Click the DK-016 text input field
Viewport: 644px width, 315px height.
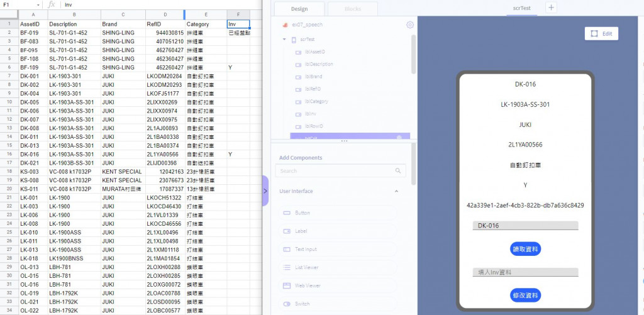coord(525,226)
